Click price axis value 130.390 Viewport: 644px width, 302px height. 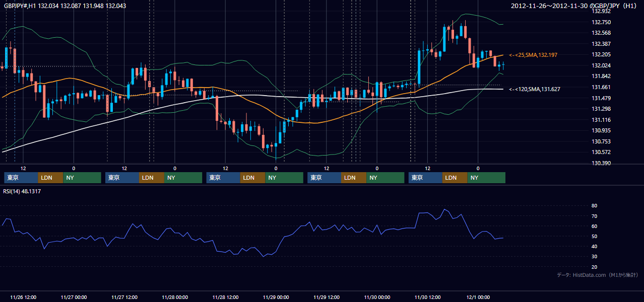point(601,163)
